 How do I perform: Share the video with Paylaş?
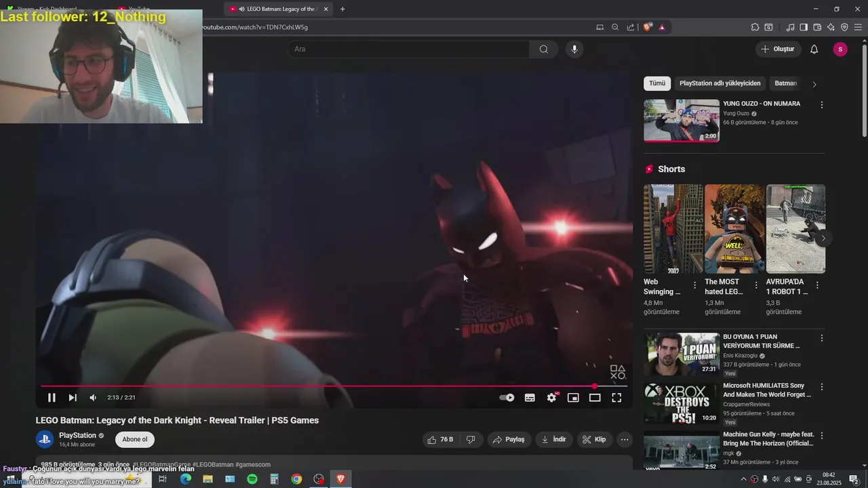(x=509, y=439)
